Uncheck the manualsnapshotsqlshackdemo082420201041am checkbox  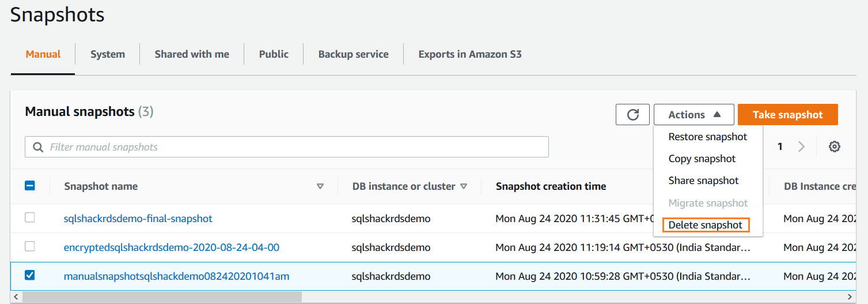(x=30, y=275)
